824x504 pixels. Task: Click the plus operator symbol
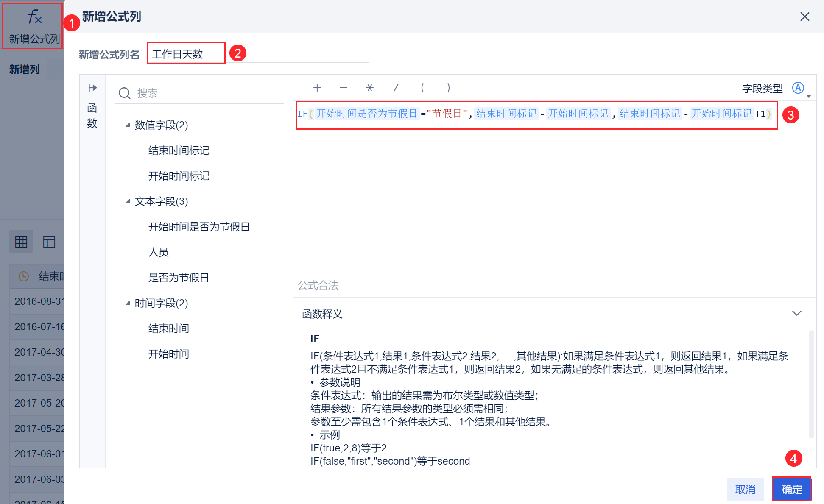pyautogui.click(x=317, y=88)
